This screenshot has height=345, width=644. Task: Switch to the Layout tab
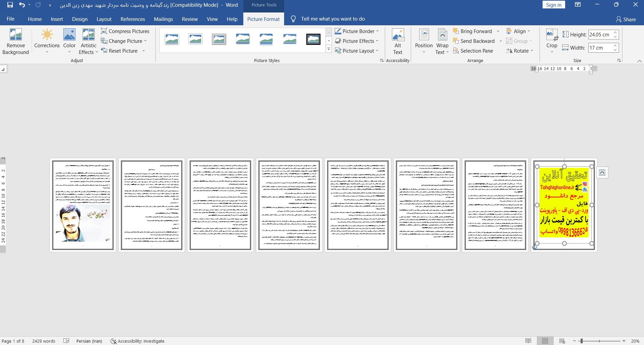[x=104, y=19]
